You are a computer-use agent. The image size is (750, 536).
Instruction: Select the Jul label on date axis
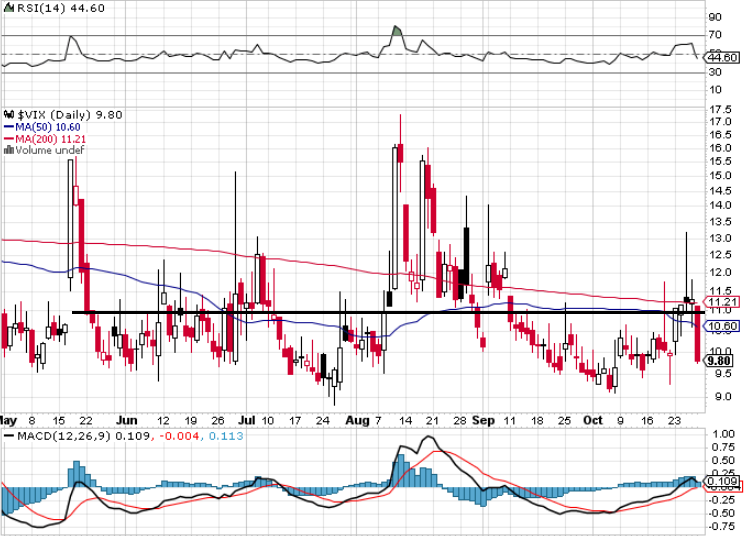[247, 420]
